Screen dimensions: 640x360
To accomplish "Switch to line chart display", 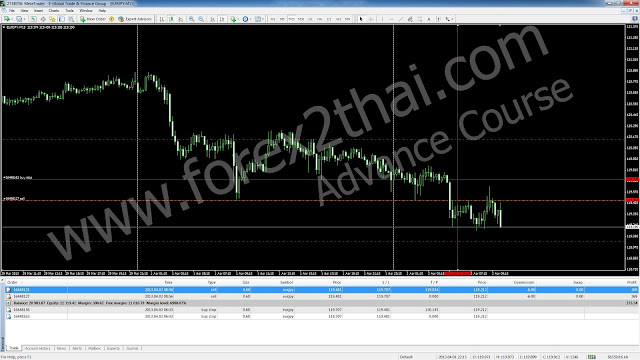I will click(x=180, y=19).
